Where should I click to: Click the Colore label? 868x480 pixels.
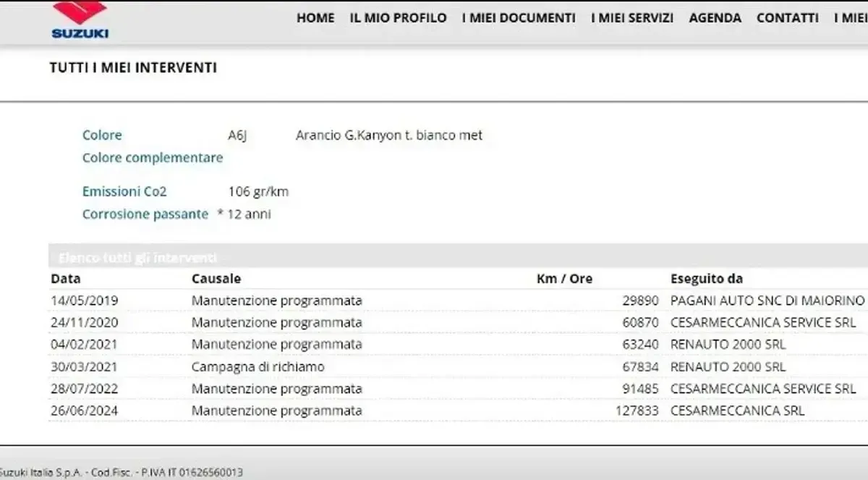(102, 135)
